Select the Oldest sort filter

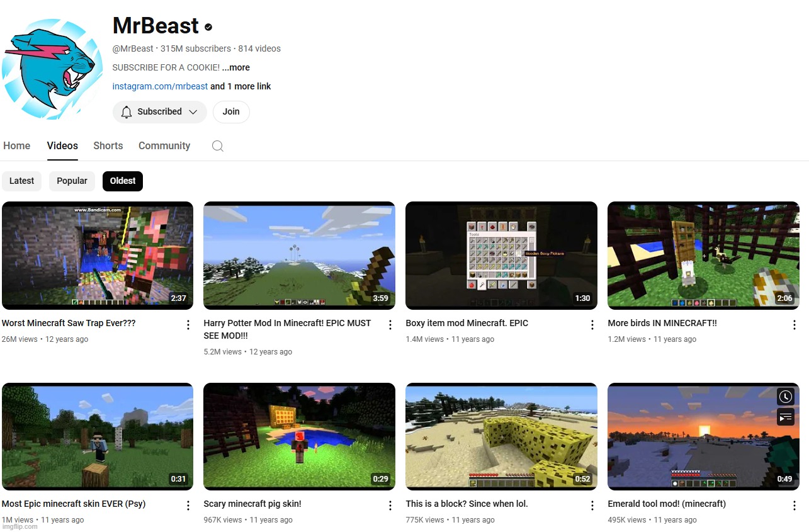coord(122,181)
